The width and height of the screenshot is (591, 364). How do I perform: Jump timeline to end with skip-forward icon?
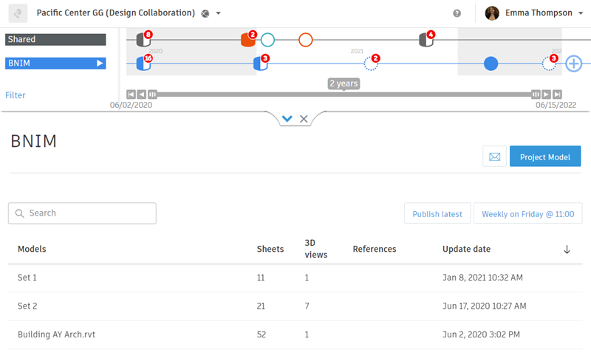coord(558,95)
